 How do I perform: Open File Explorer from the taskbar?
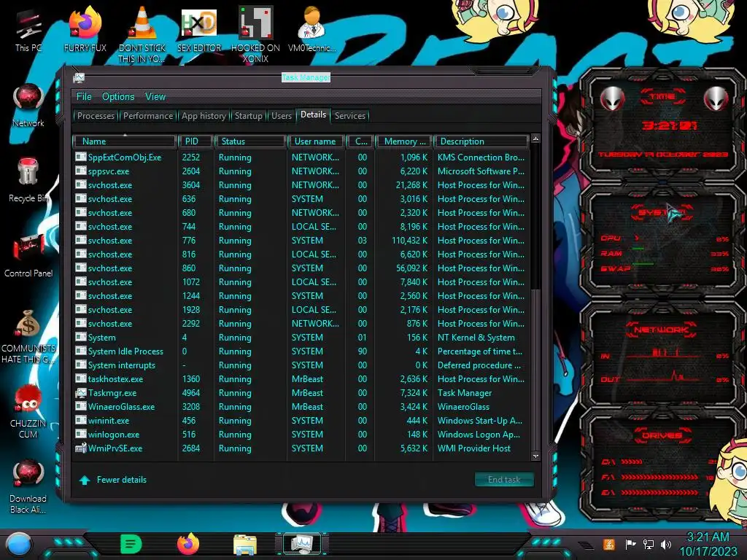click(245, 545)
